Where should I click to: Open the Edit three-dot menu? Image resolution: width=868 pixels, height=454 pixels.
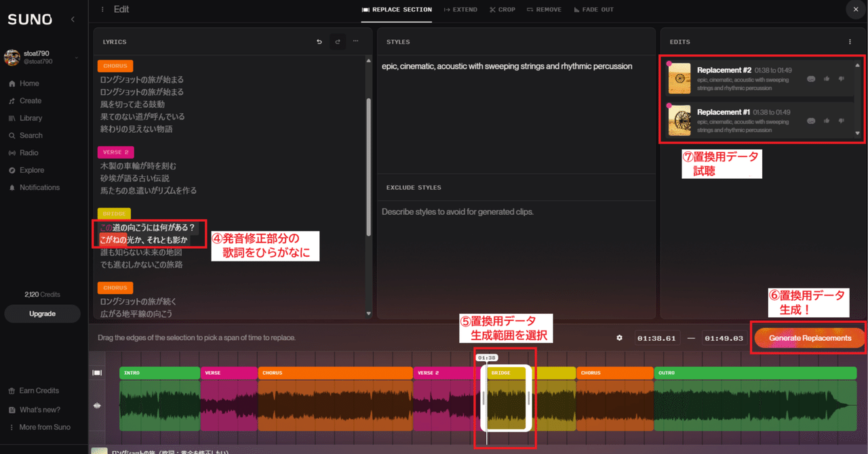[x=102, y=9]
